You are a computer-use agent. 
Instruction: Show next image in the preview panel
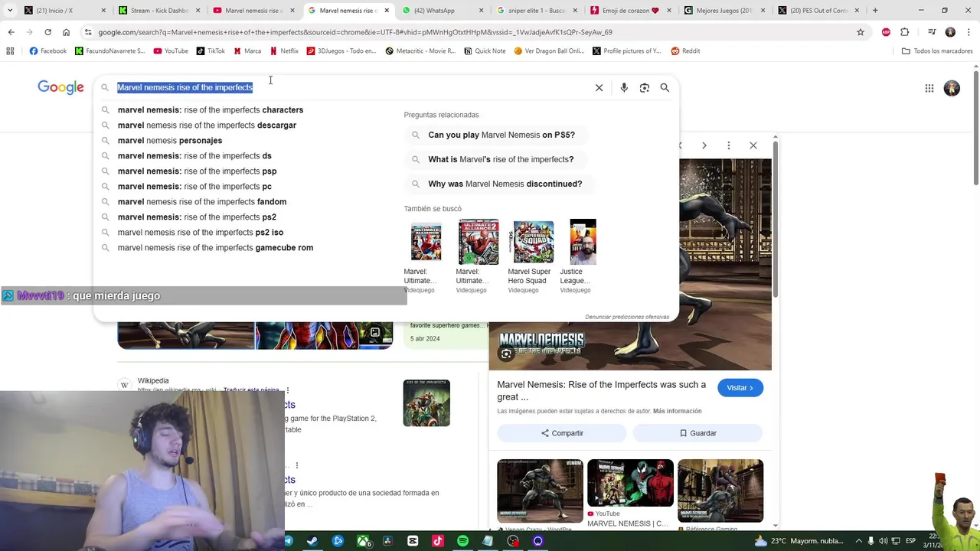point(704,145)
